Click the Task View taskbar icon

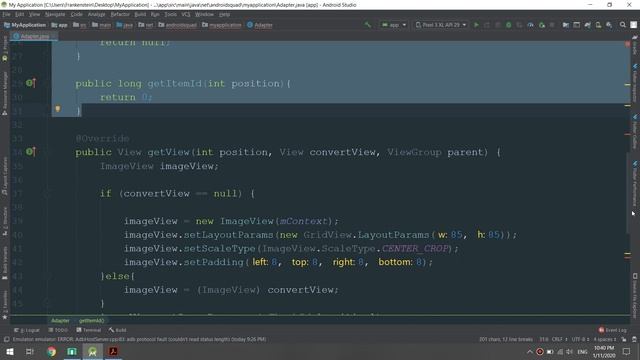click(30, 351)
